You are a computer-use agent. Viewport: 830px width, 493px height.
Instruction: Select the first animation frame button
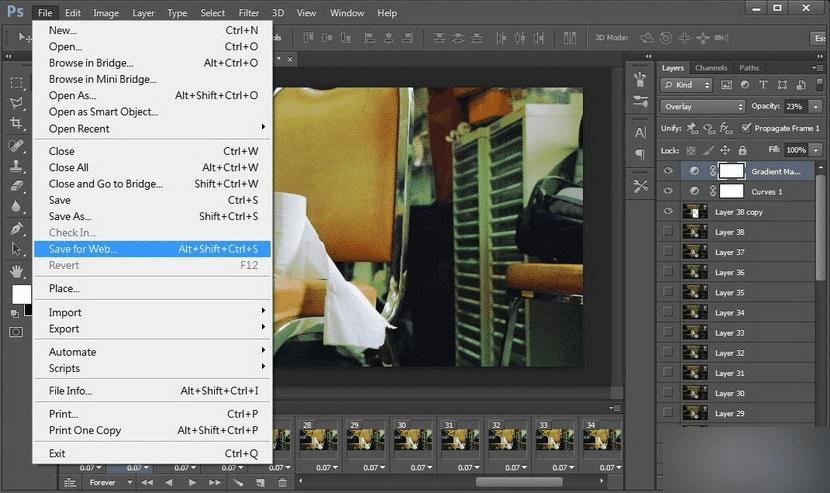click(x=147, y=482)
